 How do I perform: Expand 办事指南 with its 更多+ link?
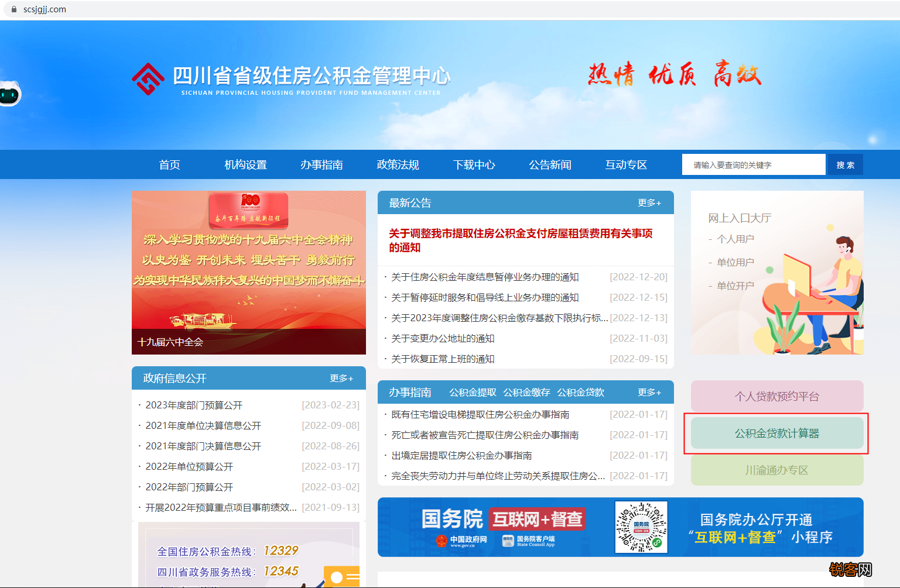click(x=649, y=392)
